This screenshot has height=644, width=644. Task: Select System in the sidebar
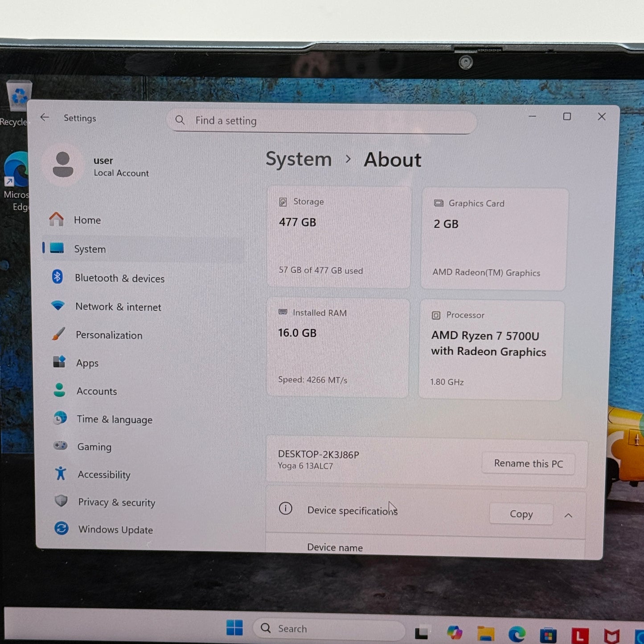143,249
